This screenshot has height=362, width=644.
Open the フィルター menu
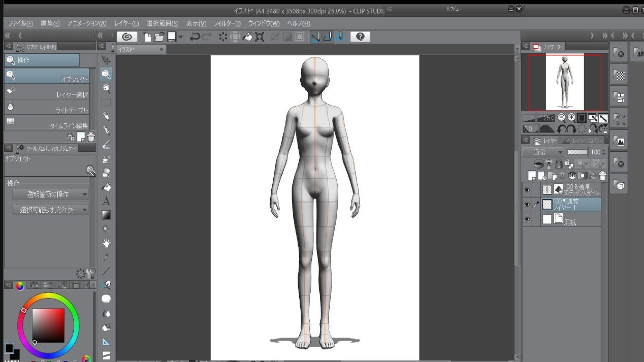click(227, 23)
